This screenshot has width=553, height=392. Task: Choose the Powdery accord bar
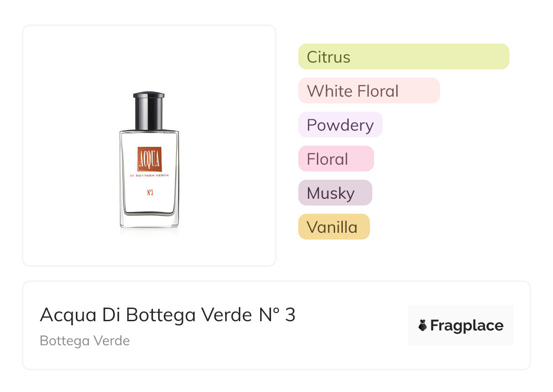340,125
